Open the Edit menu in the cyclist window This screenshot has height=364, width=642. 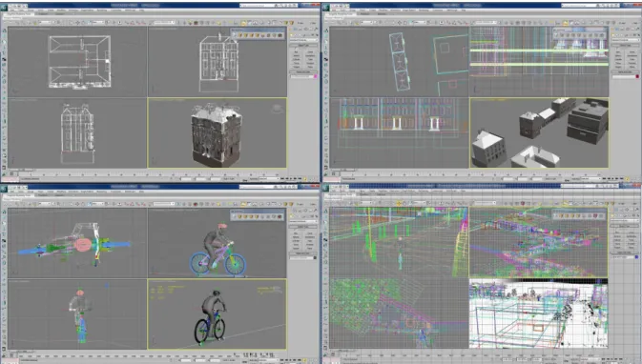(x=12, y=192)
